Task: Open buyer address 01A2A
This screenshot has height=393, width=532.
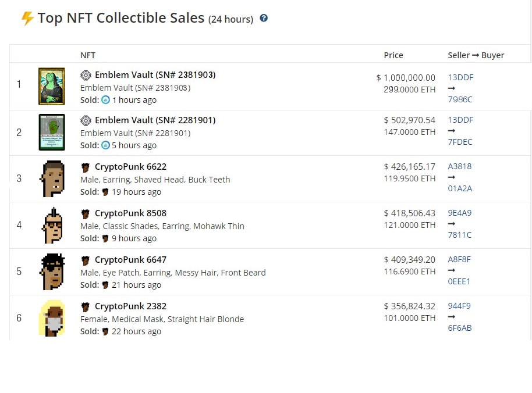Action: coord(460,189)
